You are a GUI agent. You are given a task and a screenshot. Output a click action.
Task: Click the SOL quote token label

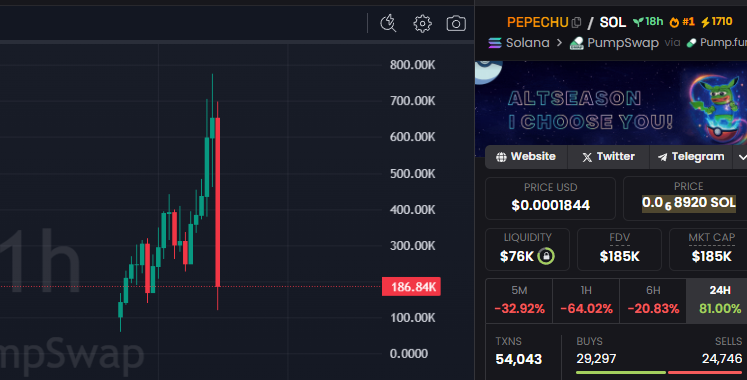[x=612, y=22]
